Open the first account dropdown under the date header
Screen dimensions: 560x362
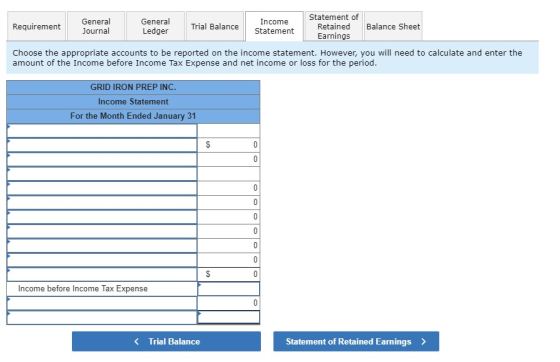[x=102, y=131]
